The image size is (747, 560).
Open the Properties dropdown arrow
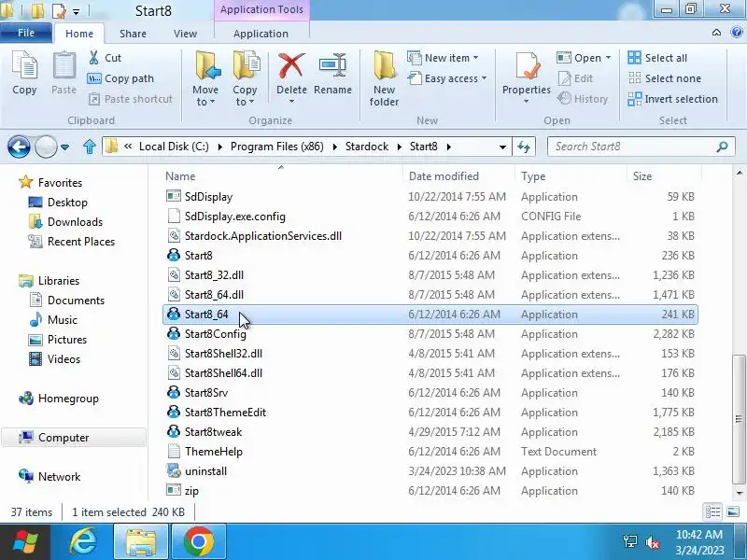526,102
